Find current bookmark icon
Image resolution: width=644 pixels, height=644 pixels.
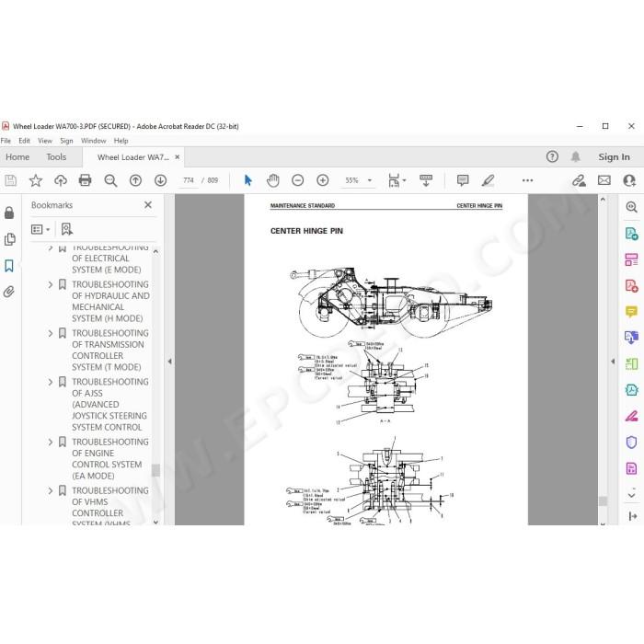[x=66, y=229]
